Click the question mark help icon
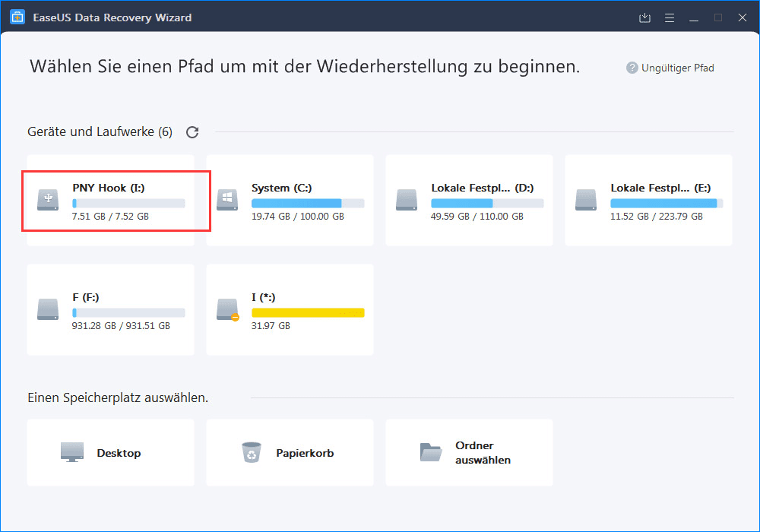The height and width of the screenshot is (532, 760). pos(632,68)
